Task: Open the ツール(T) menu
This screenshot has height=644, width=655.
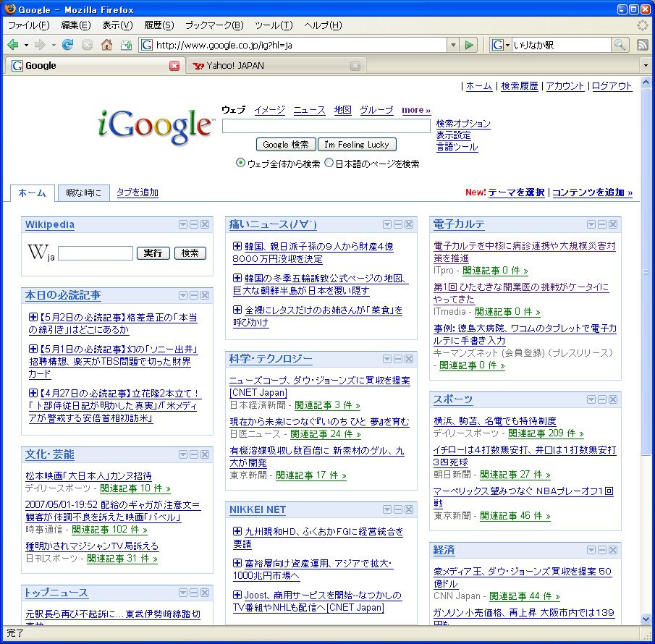Action: (x=274, y=25)
